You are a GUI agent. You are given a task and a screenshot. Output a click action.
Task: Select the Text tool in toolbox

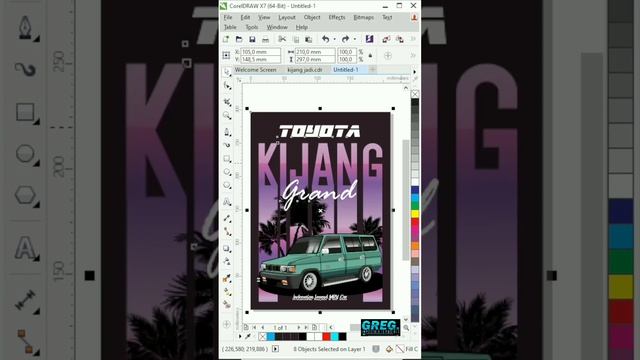click(x=227, y=202)
